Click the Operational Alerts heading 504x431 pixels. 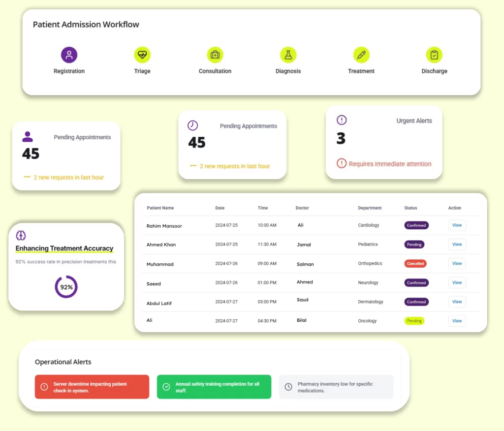[63, 362]
